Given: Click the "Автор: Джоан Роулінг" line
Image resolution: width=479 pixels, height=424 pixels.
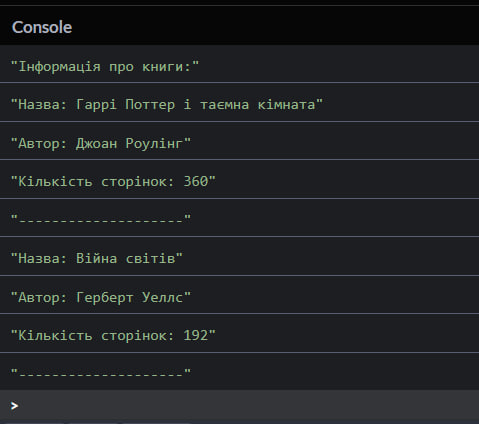Looking at the screenshot, I should point(239,143).
